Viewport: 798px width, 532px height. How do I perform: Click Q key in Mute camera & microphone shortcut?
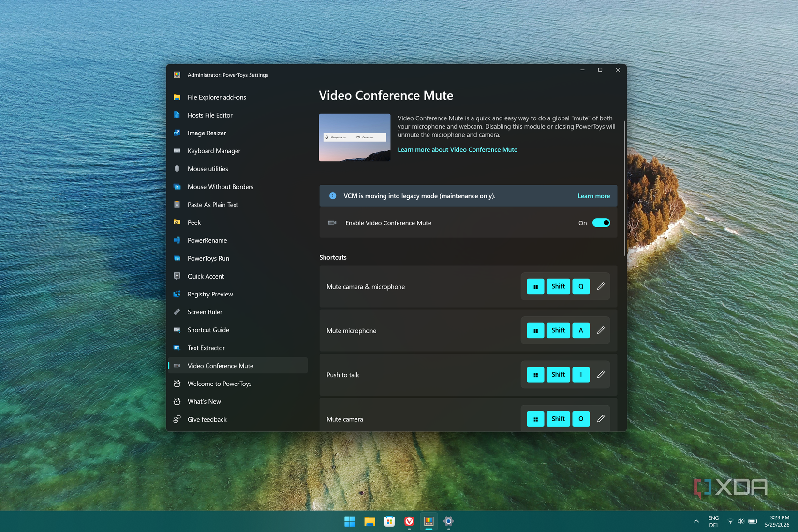(x=581, y=286)
